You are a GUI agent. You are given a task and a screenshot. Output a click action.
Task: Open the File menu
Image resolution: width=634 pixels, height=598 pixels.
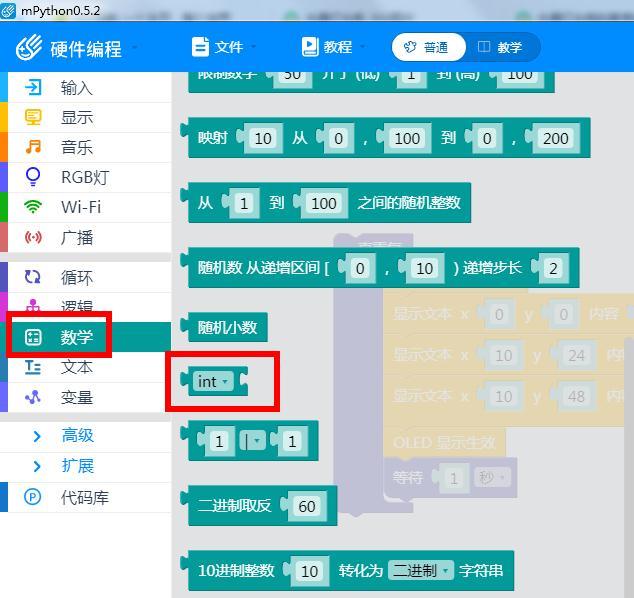[x=224, y=47]
